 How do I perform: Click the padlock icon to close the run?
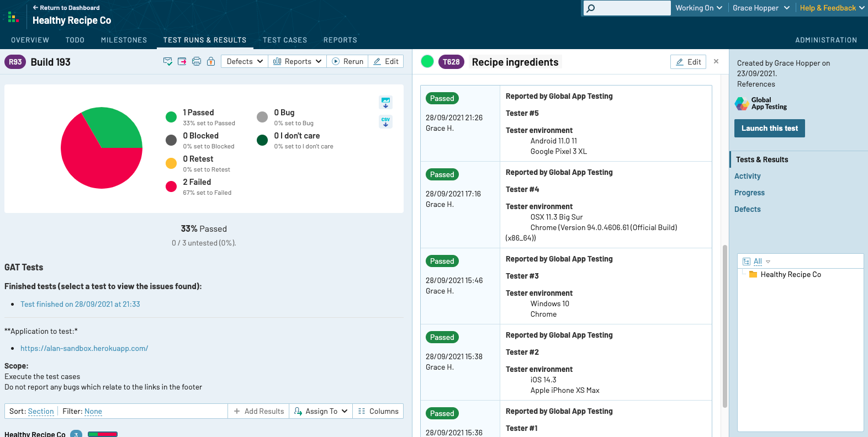211,61
